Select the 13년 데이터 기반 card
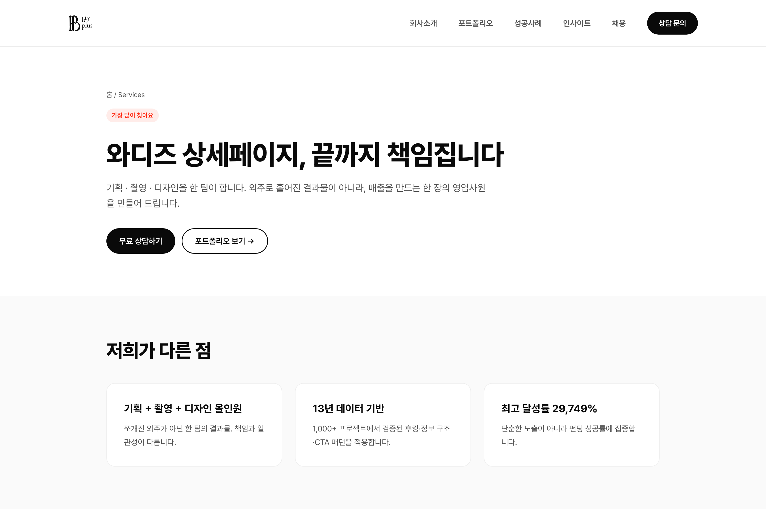 point(383,425)
